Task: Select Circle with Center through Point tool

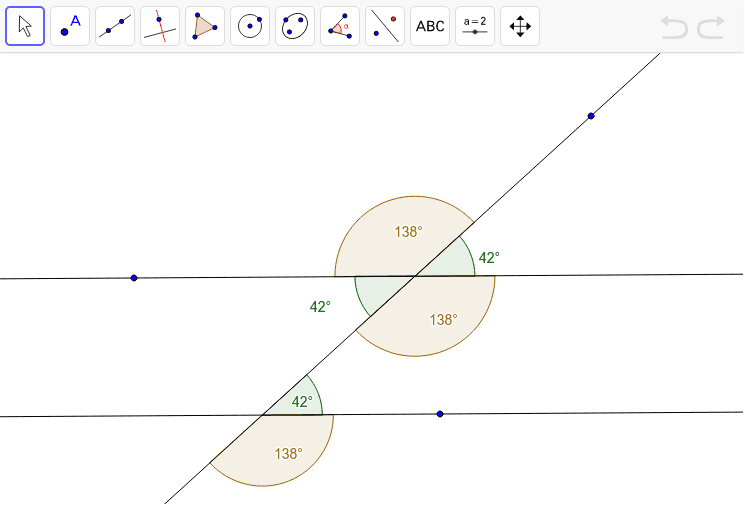Action: click(x=250, y=26)
